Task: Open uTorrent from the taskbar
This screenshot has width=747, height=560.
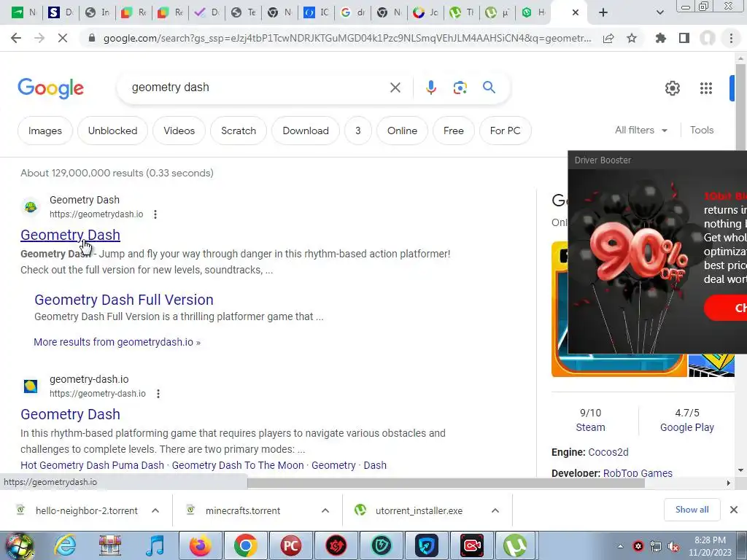Action: pyautogui.click(x=514, y=545)
